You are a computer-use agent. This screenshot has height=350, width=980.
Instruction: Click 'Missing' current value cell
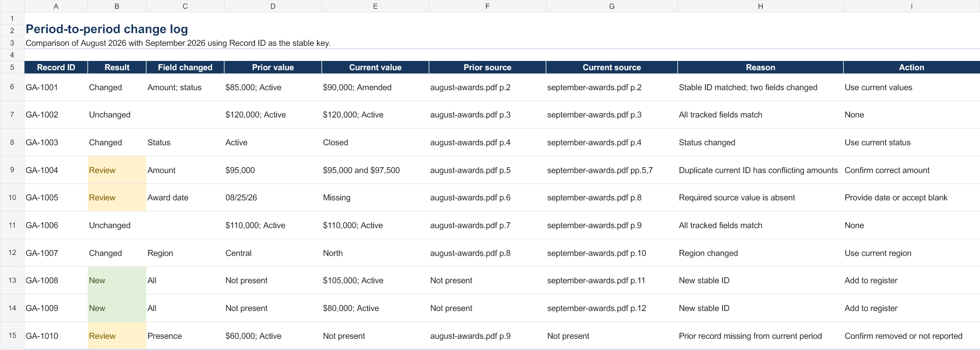point(375,197)
